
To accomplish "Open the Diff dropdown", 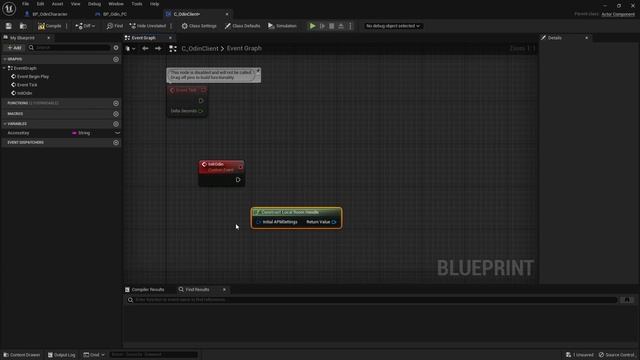I will point(85,26).
